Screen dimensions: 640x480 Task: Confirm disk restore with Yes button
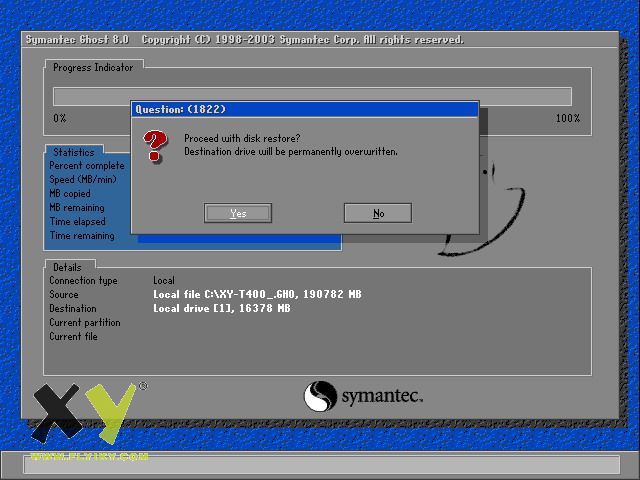tap(238, 213)
